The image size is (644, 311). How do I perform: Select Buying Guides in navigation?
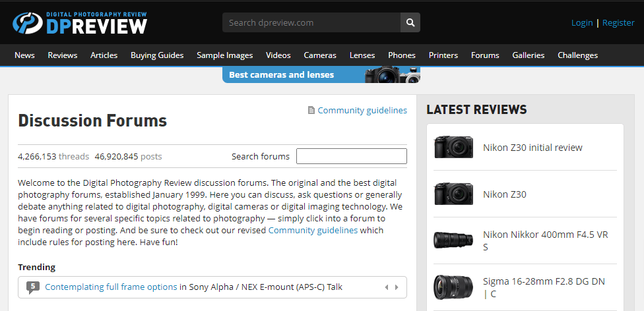coord(157,55)
